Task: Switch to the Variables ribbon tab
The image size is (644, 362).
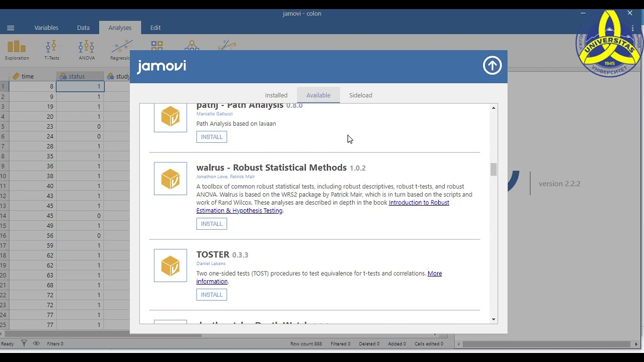Action: pos(46,28)
